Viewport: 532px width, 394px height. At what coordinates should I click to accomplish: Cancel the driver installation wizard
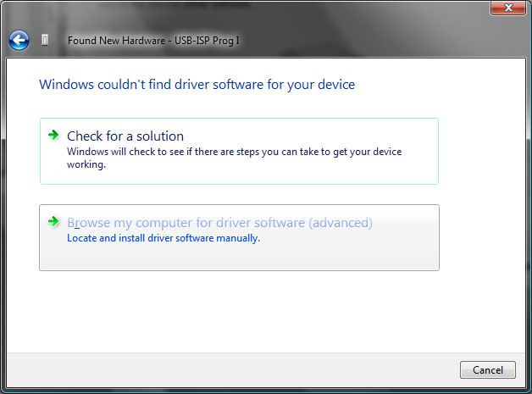[x=488, y=370]
